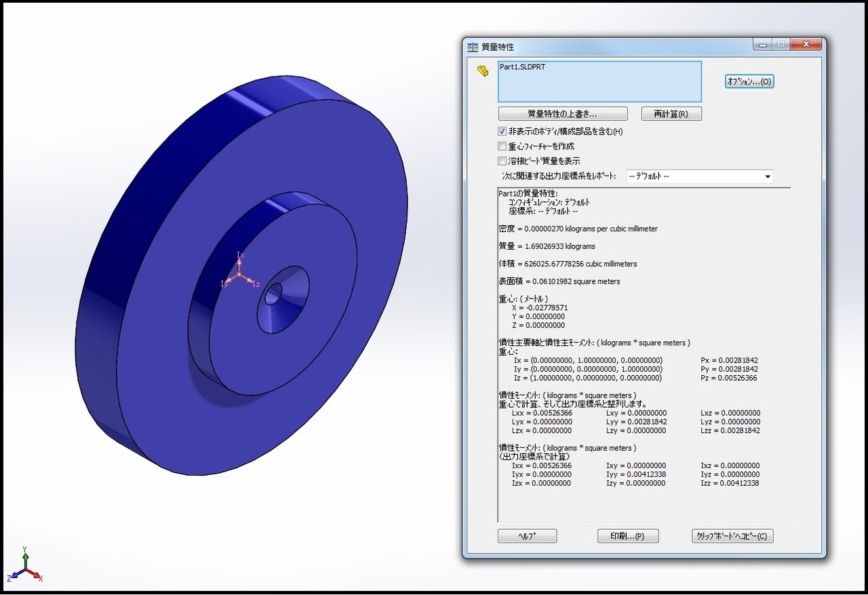Click the Ix = (0.00000000, 1.00000000, 0.00000000) row
The image size is (868, 595).
click(588, 360)
